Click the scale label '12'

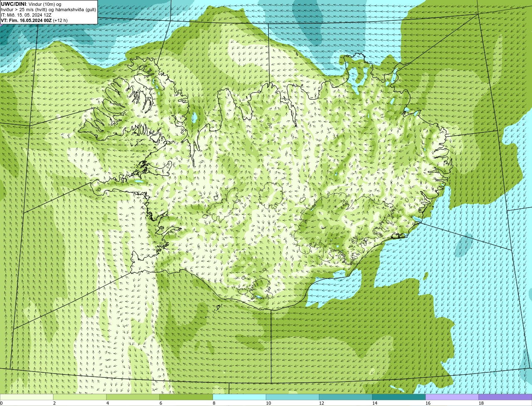click(x=322, y=403)
